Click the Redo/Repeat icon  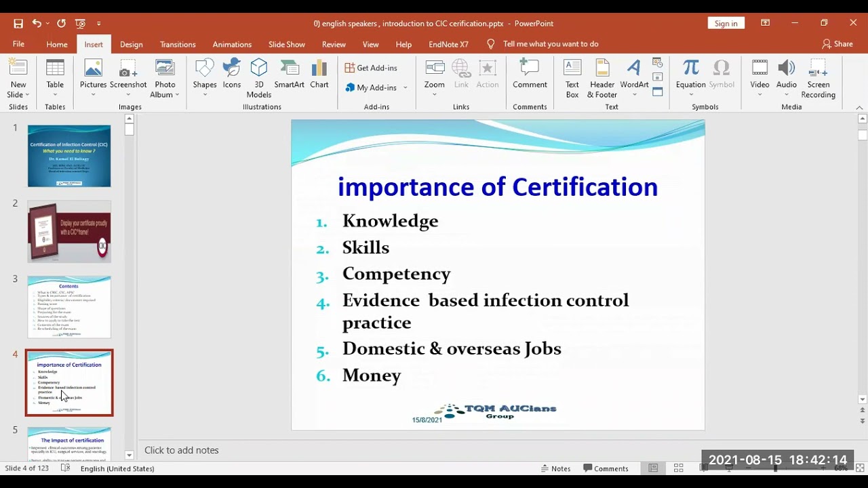61,24
